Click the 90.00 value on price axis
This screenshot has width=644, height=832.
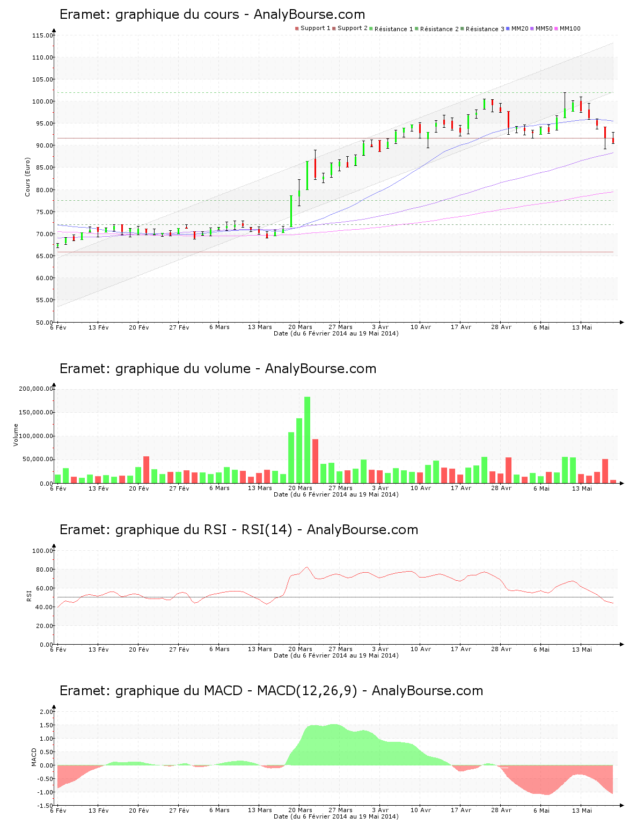tap(45, 145)
